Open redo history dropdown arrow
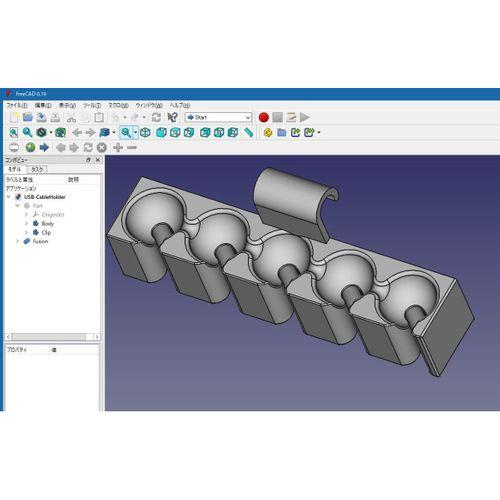500x500 pixels. tap(144, 117)
